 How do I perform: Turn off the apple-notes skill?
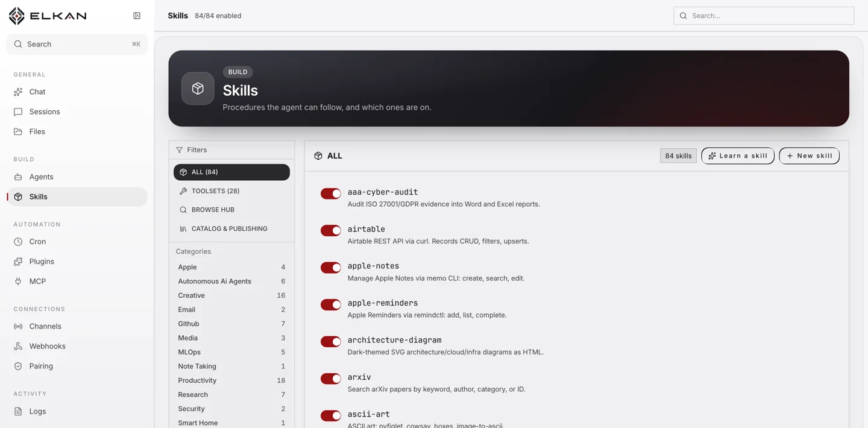pos(330,268)
